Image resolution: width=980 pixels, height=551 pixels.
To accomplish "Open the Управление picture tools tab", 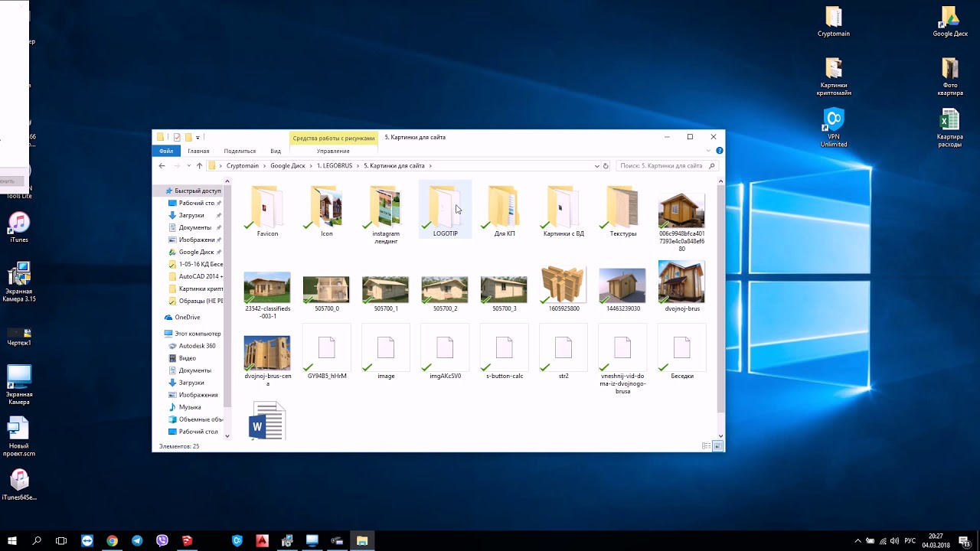I will (333, 151).
